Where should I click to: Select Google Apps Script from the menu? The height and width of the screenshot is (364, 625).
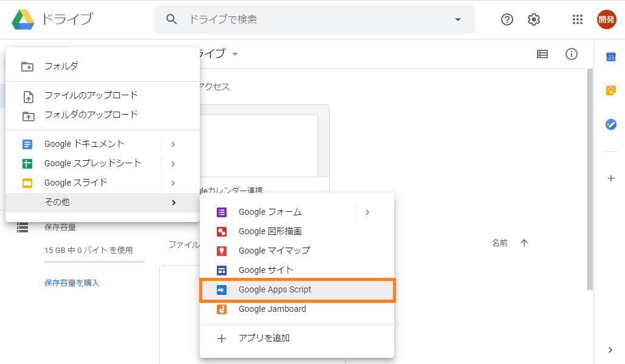(x=275, y=289)
